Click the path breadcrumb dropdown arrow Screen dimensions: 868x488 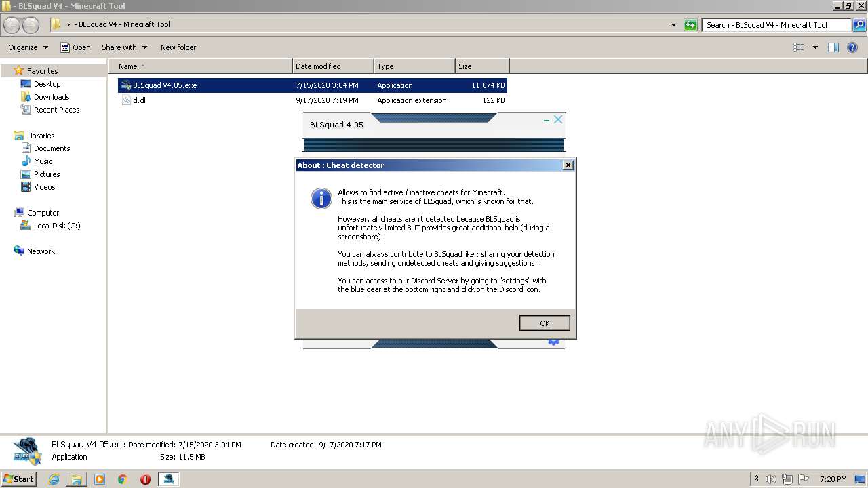coord(68,25)
